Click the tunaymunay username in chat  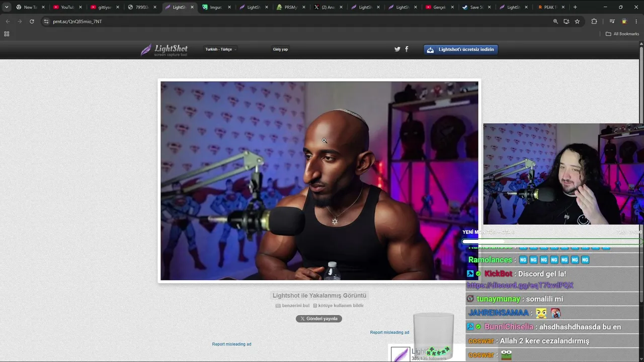click(x=498, y=299)
